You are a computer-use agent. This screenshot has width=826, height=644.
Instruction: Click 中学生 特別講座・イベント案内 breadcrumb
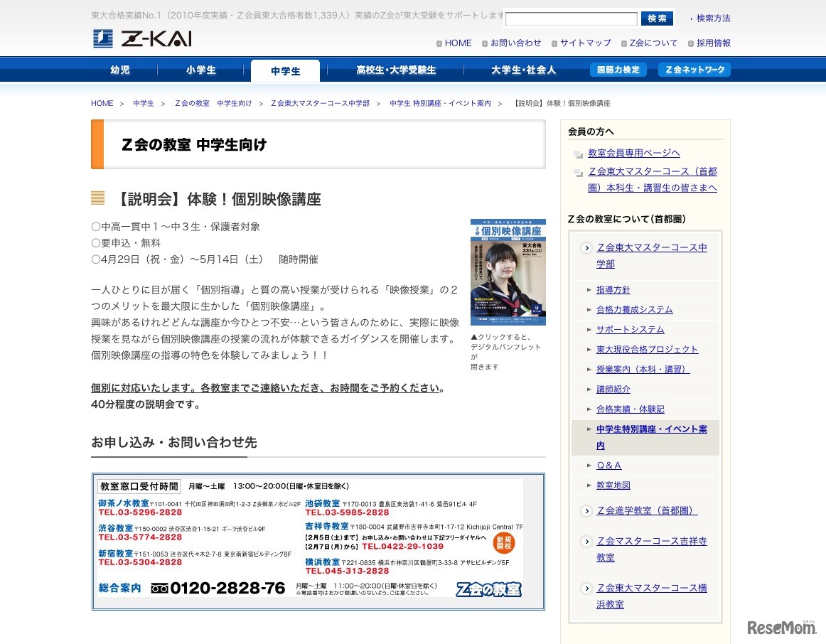point(440,103)
